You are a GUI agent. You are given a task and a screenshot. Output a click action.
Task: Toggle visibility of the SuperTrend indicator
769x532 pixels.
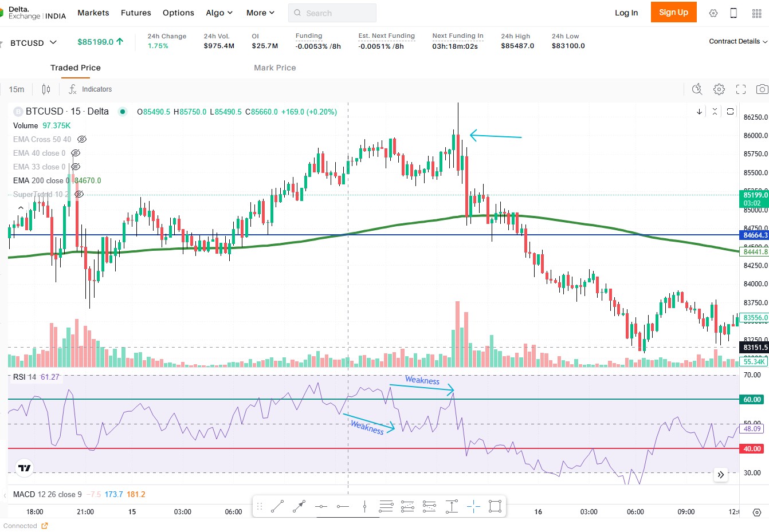(79, 194)
